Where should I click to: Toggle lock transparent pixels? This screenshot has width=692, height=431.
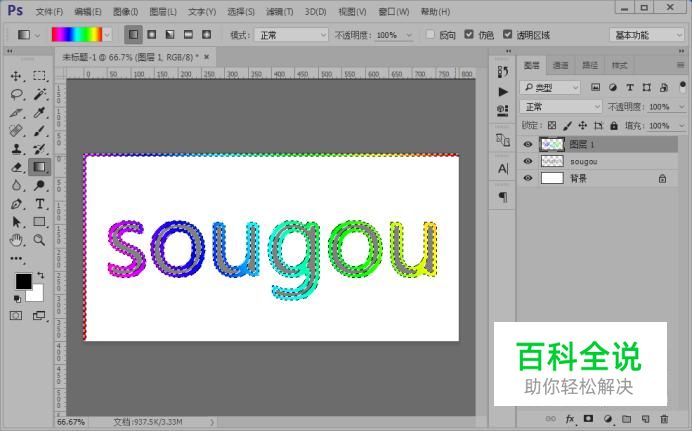pos(552,126)
